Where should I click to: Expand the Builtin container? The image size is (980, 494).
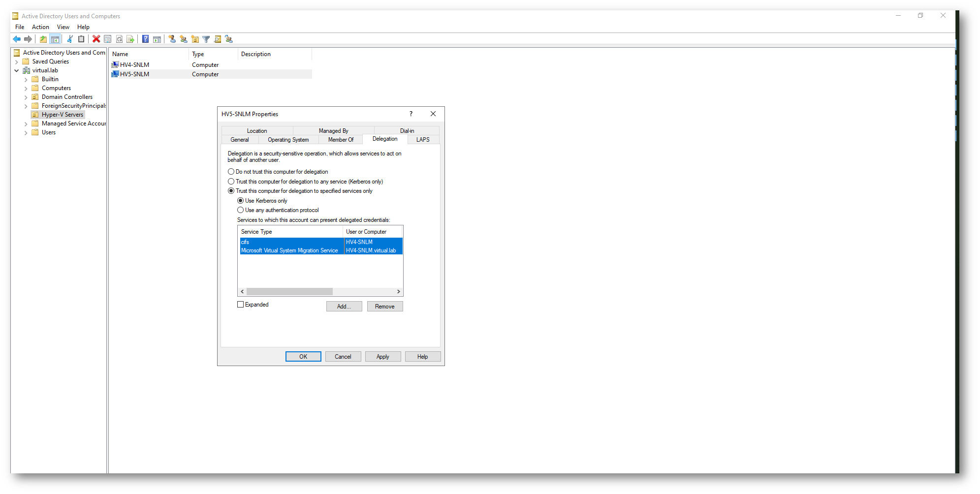coord(26,80)
